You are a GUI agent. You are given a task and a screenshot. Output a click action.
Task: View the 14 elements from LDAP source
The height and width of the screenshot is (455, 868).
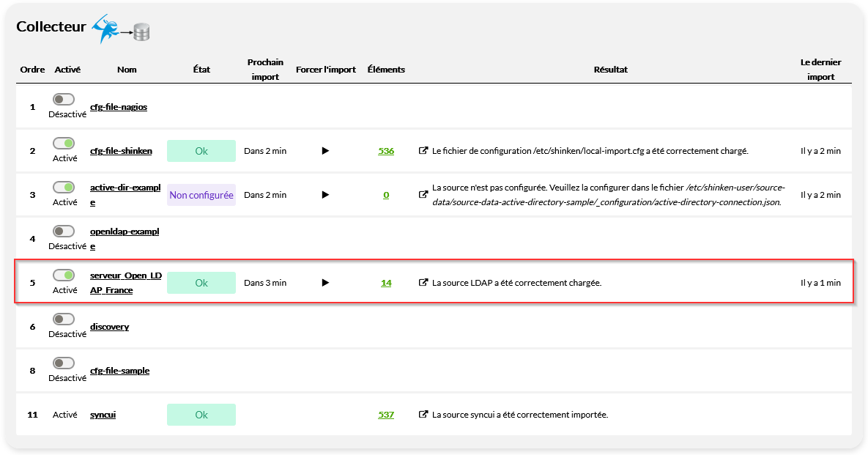click(x=386, y=283)
